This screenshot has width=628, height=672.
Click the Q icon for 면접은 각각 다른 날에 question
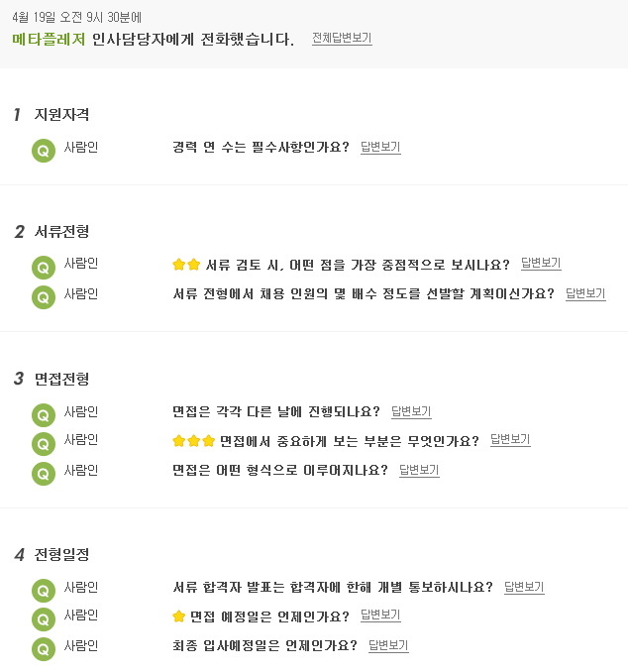(44, 415)
